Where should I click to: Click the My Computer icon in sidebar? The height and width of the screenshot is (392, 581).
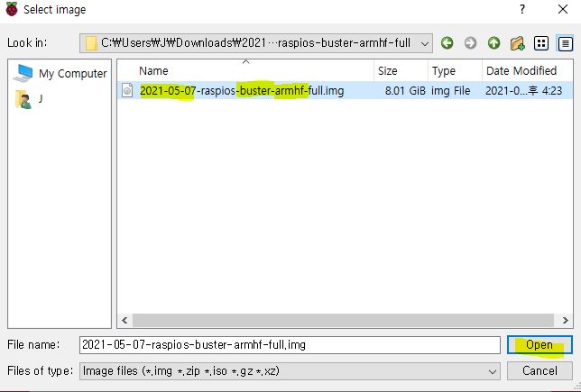pos(23,73)
